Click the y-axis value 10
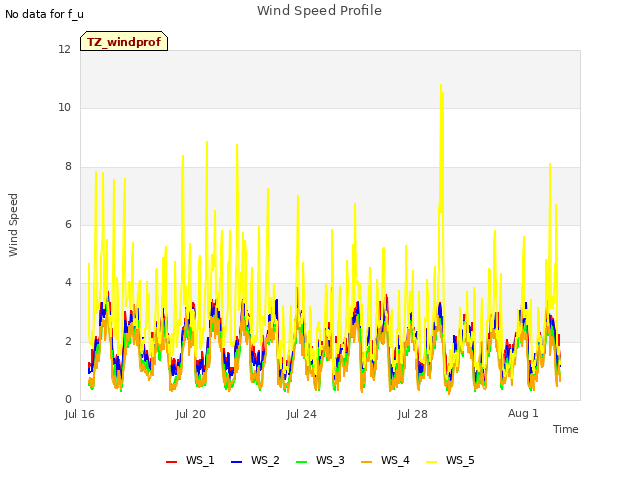This screenshot has width=640, height=480. point(64,108)
